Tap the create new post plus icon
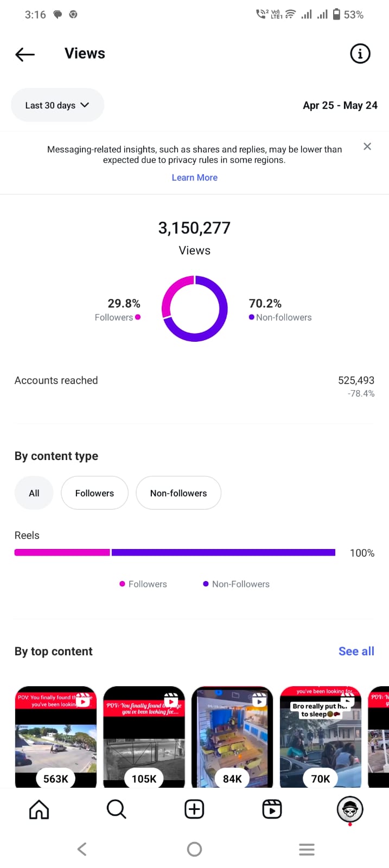 coord(194,809)
